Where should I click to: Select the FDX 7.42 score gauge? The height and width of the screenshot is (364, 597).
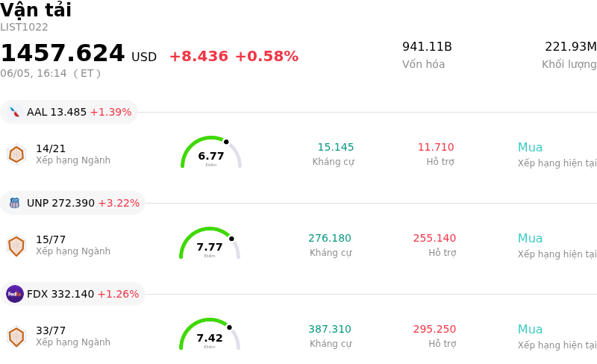tap(210, 334)
